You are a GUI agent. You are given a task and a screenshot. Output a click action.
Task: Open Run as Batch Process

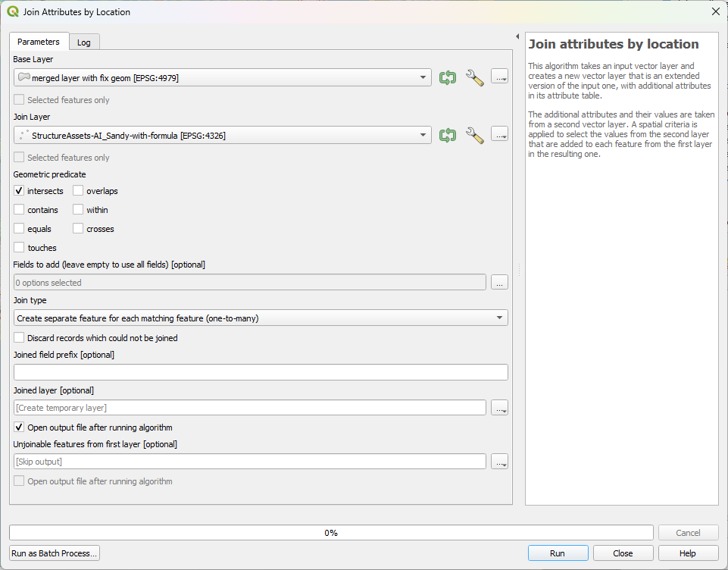pos(55,553)
